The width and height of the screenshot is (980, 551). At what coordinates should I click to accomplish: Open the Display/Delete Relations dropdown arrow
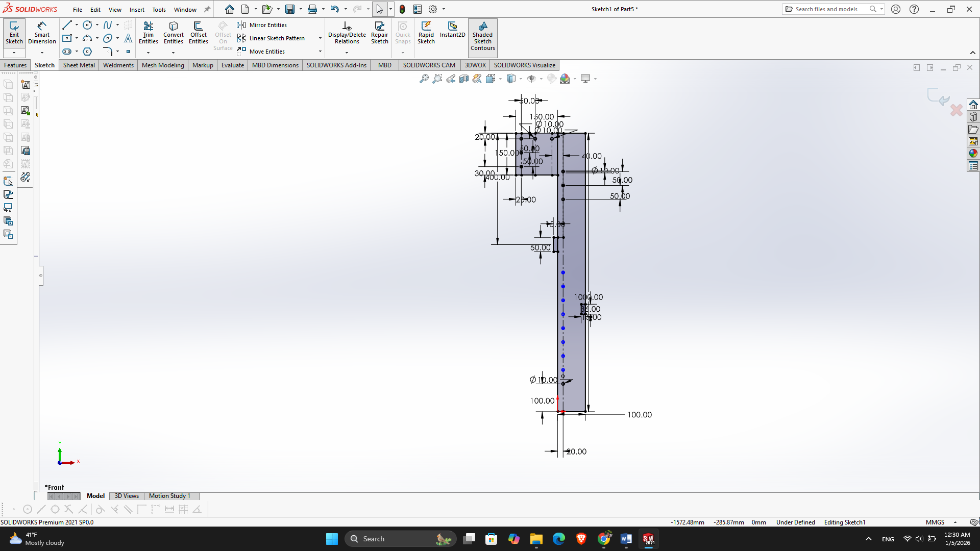pyautogui.click(x=347, y=53)
